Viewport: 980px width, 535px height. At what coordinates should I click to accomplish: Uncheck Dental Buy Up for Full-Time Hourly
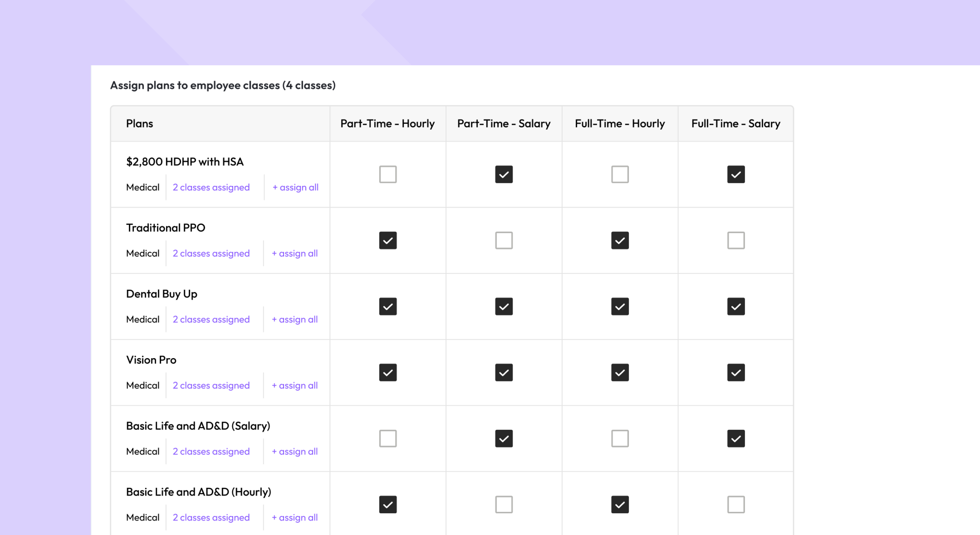[x=620, y=306]
